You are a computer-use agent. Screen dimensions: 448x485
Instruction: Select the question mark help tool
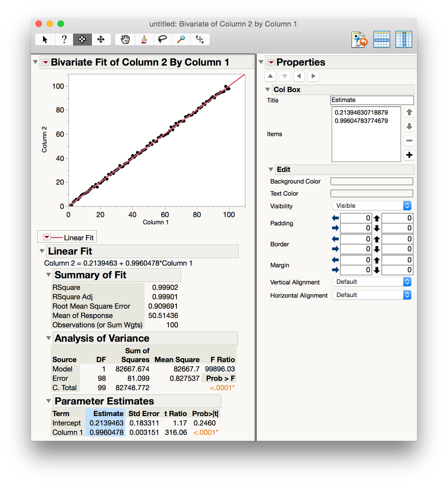[x=64, y=40]
